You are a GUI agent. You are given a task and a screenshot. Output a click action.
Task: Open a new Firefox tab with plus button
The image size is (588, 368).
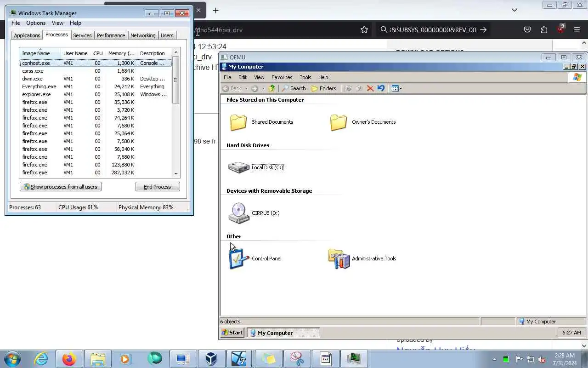pos(216,10)
